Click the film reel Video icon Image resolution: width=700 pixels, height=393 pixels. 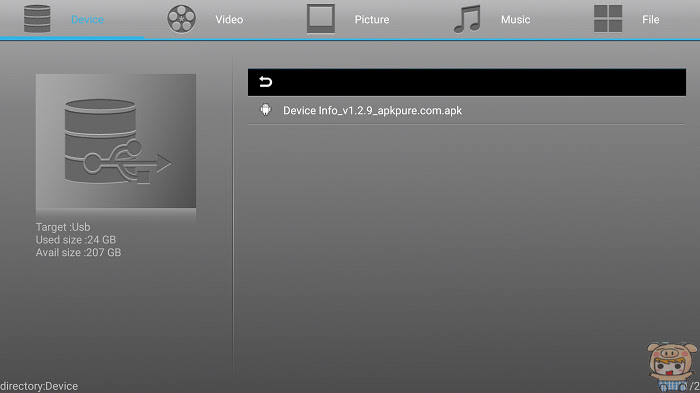pyautogui.click(x=181, y=19)
